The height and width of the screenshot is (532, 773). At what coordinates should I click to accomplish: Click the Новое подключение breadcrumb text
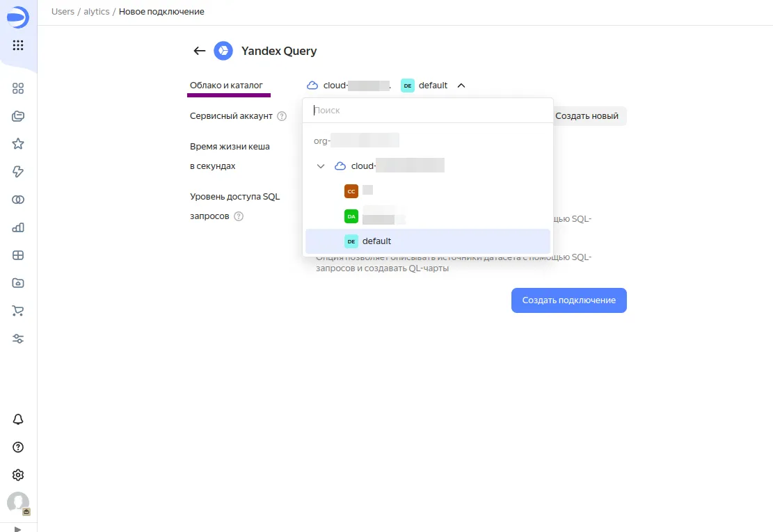[161, 12]
